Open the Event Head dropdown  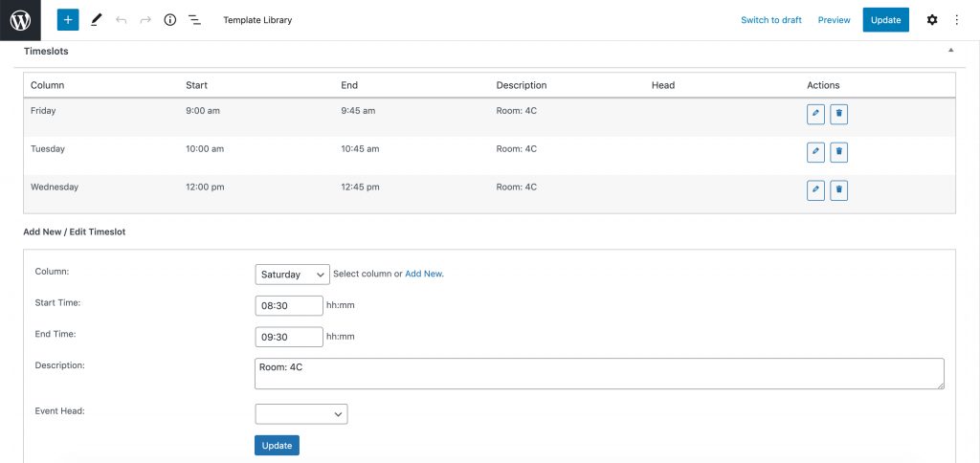[x=301, y=414]
